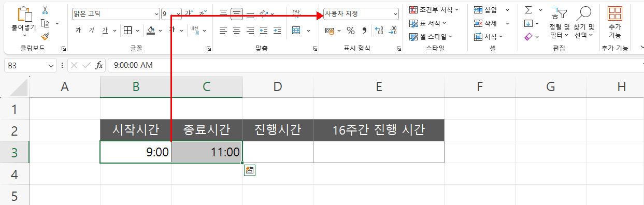644x205 pixels.
Task: Open Sort & Filter (정렬 및 필터)
Action: coord(559,22)
